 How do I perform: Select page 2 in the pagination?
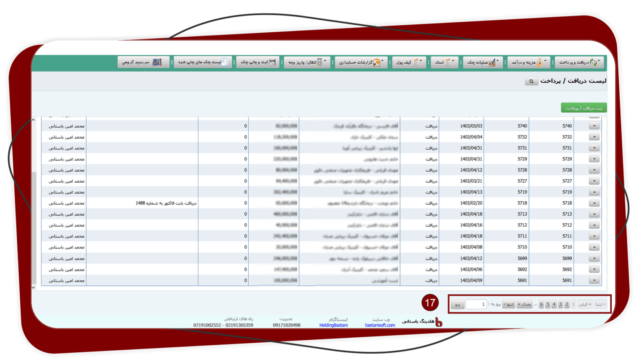coord(567,304)
